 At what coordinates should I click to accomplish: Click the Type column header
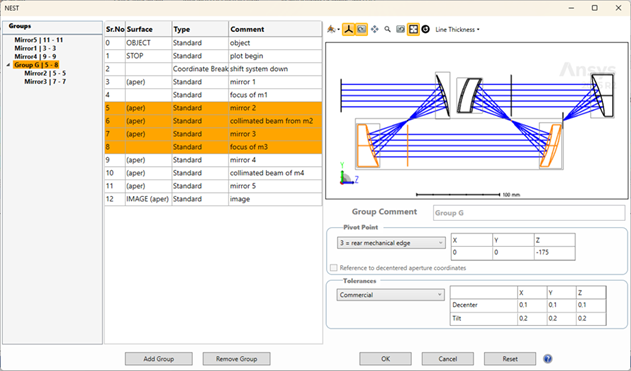[200, 29]
